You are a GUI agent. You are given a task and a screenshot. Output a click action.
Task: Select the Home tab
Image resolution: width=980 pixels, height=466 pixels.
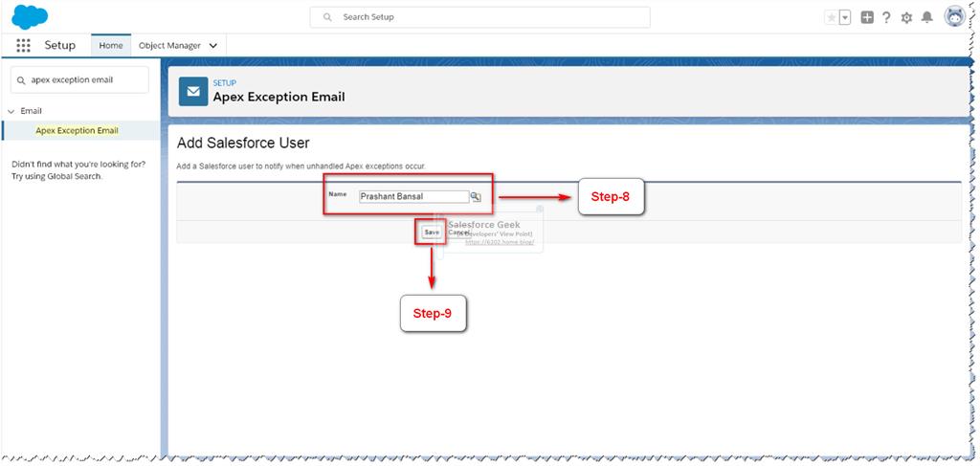111,46
